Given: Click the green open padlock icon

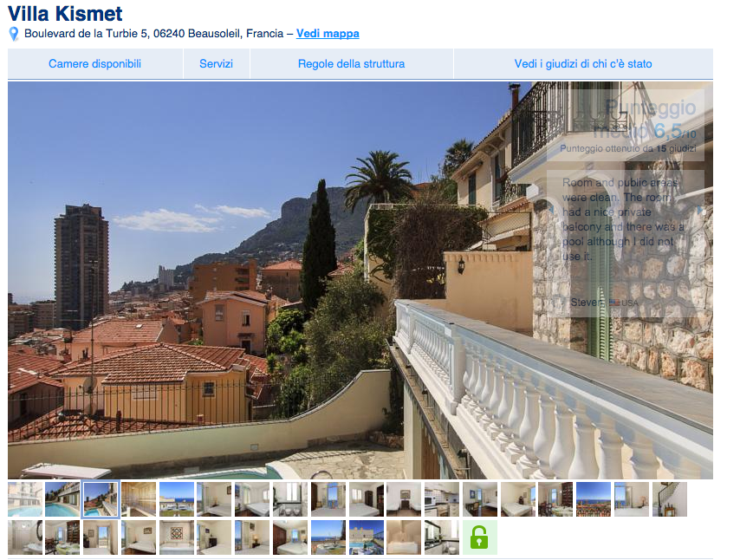Looking at the screenshot, I should [x=479, y=537].
